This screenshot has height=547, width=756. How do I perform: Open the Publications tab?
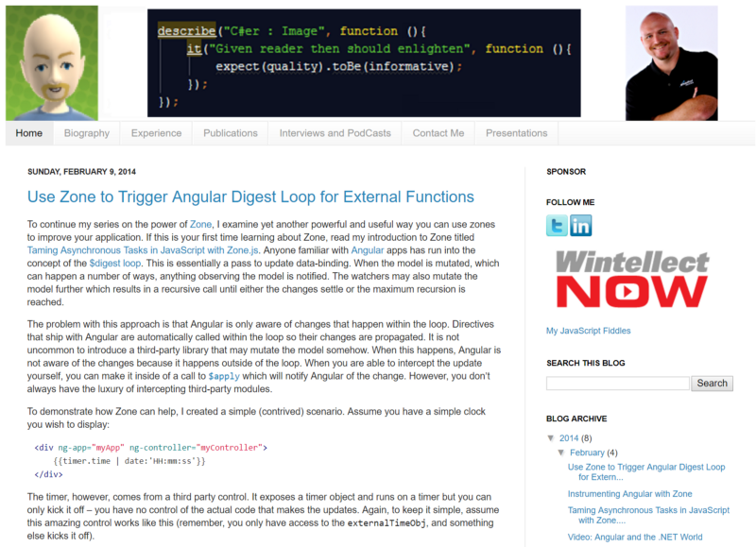(230, 132)
